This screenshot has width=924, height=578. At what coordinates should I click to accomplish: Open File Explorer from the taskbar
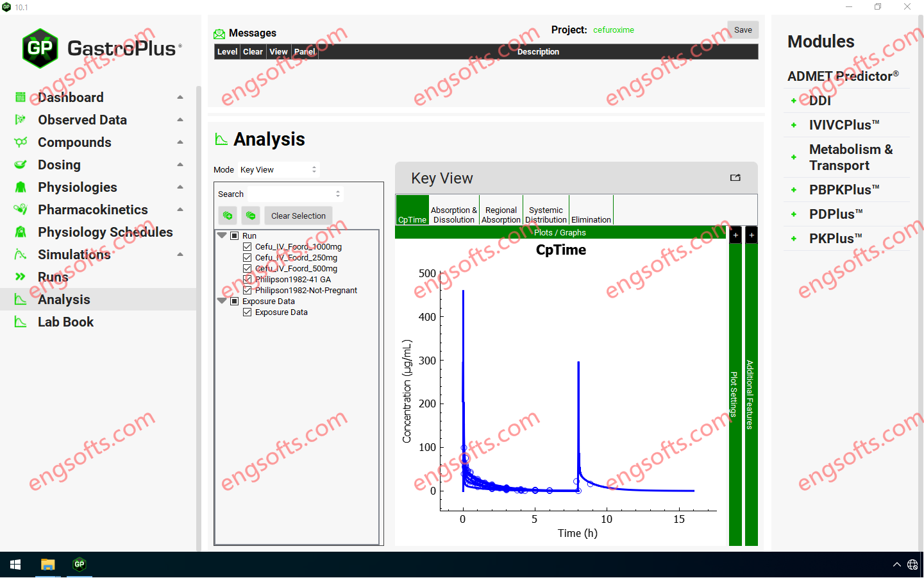[x=47, y=565]
